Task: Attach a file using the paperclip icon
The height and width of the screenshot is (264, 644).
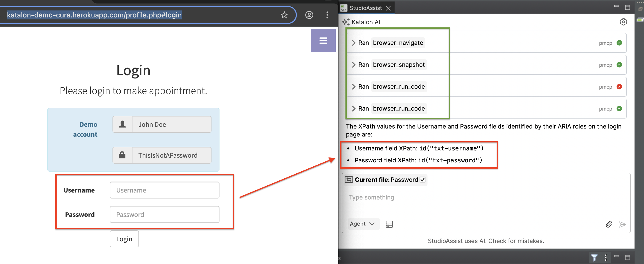Action: pos(609,224)
